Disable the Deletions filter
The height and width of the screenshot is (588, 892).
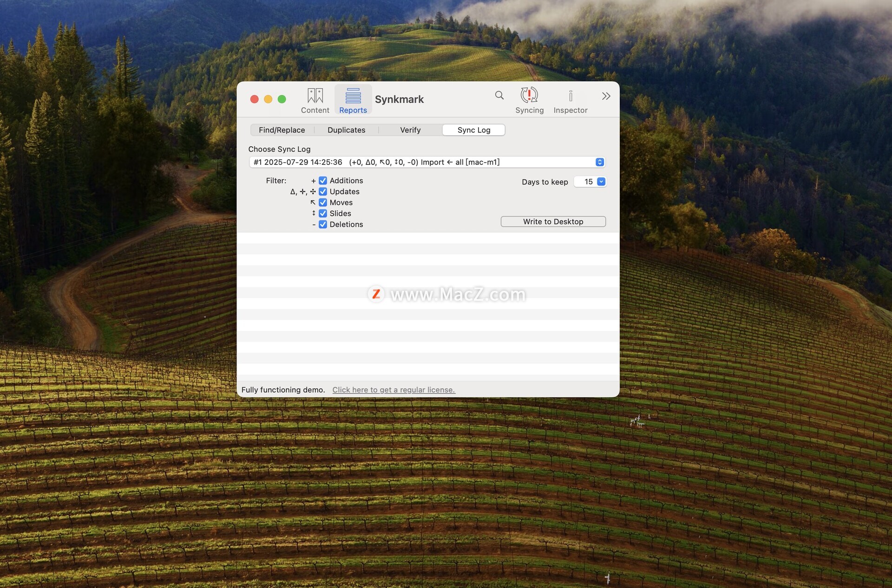click(x=323, y=224)
